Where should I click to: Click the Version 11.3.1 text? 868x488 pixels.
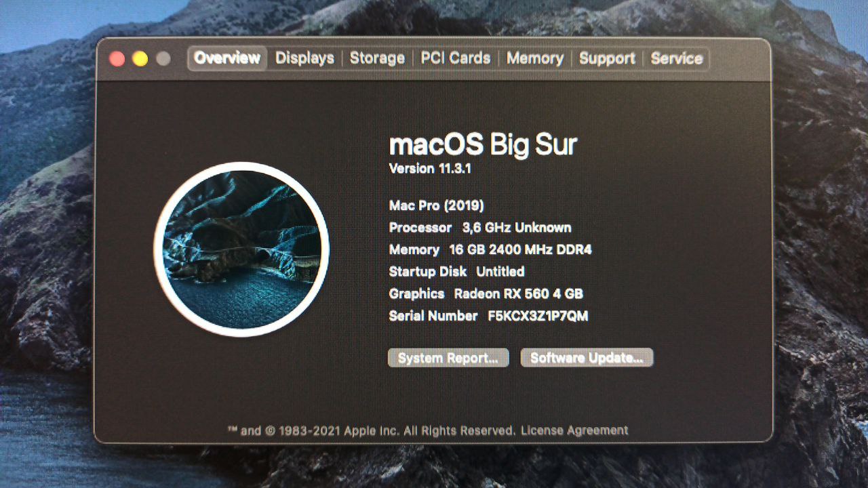(430, 169)
